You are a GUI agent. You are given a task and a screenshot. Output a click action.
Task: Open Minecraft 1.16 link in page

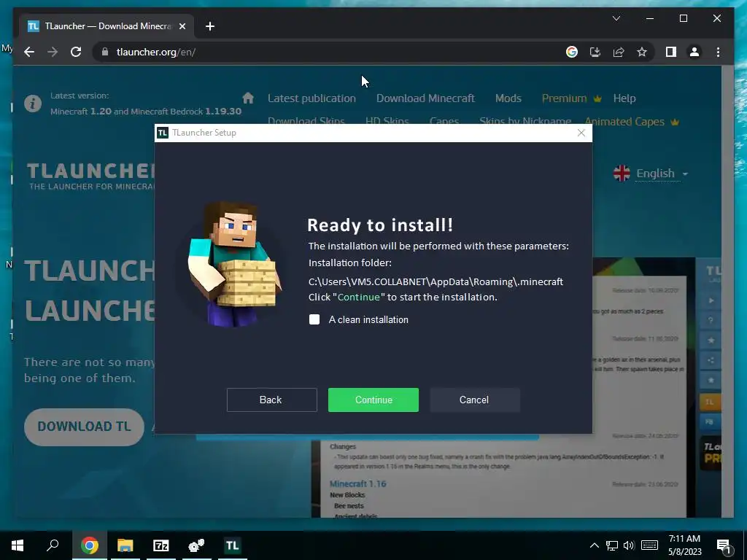click(x=357, y=484)
